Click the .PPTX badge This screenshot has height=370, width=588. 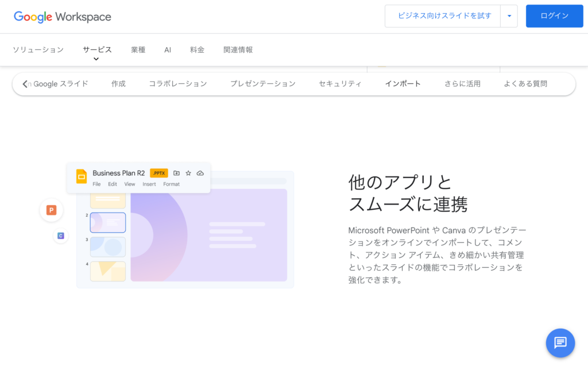coord(159,173)
